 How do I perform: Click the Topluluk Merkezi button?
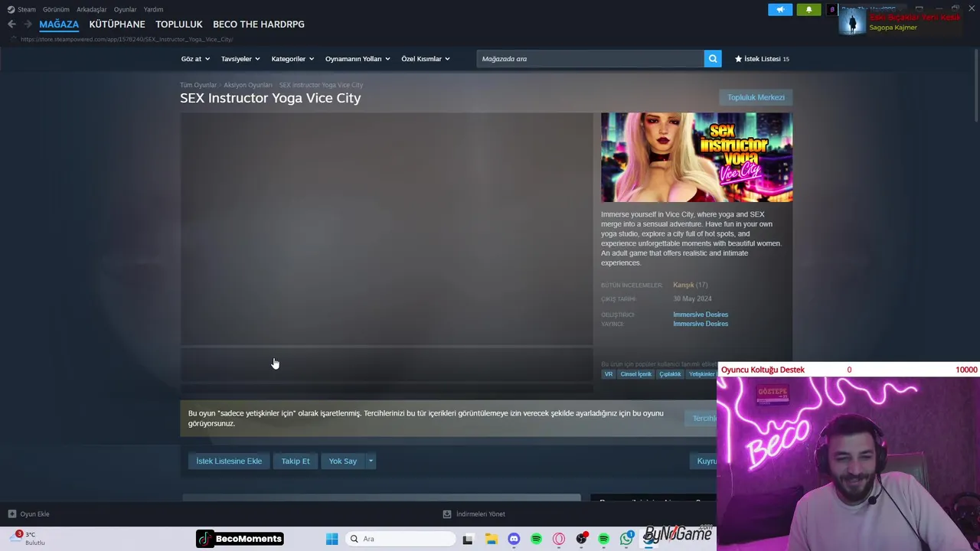756,97
